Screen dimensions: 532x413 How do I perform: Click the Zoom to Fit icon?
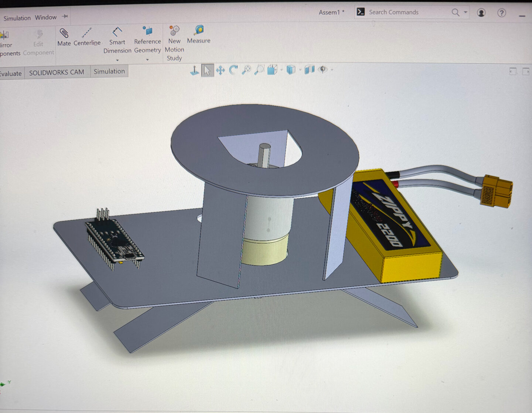[246, 70]
